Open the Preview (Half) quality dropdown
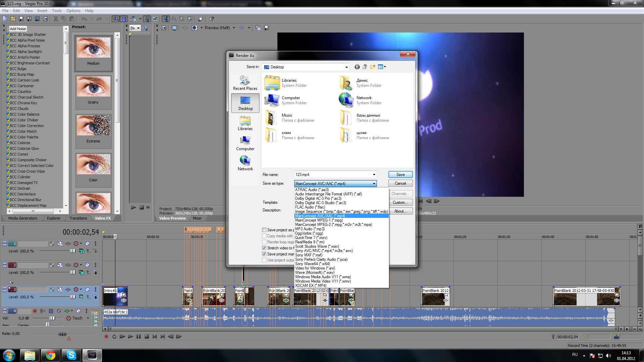 tap(234, 28)
